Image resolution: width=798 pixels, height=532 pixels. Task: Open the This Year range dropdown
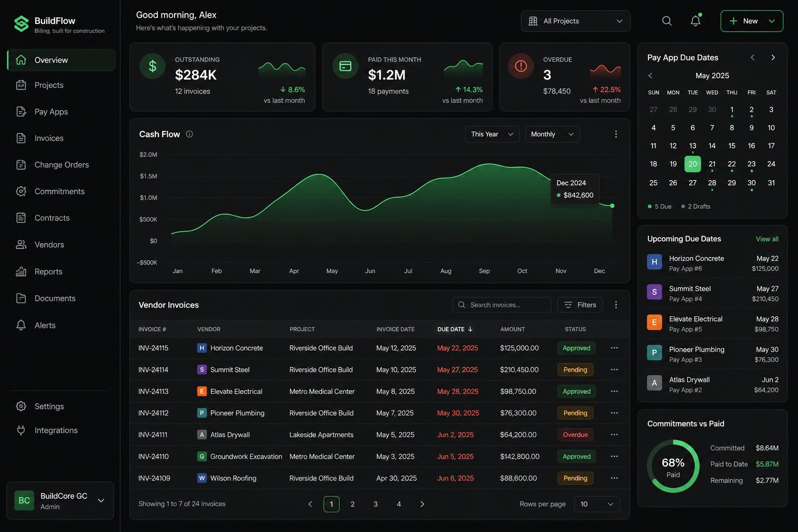493,134
